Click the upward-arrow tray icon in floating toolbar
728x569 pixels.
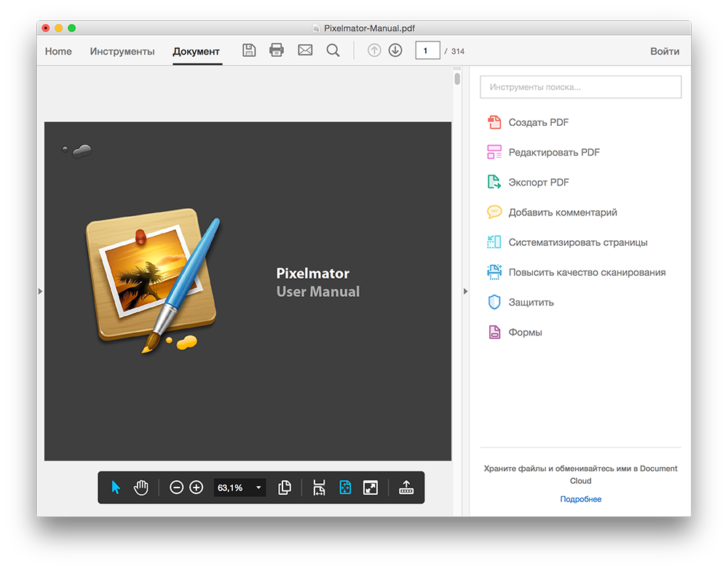pyautogui.click(x=406, y=488)
